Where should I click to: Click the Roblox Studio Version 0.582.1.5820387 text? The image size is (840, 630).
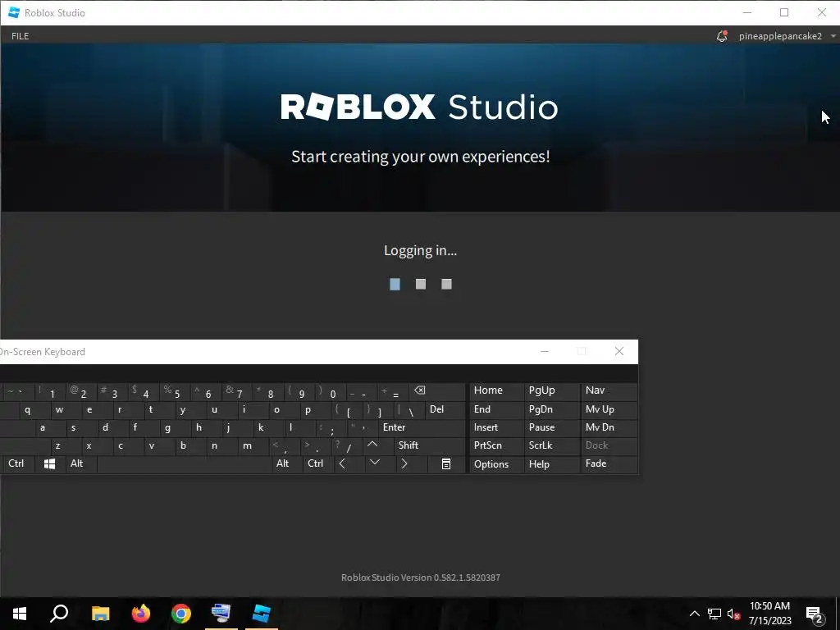pyautogui.click(x=421, y=577)
